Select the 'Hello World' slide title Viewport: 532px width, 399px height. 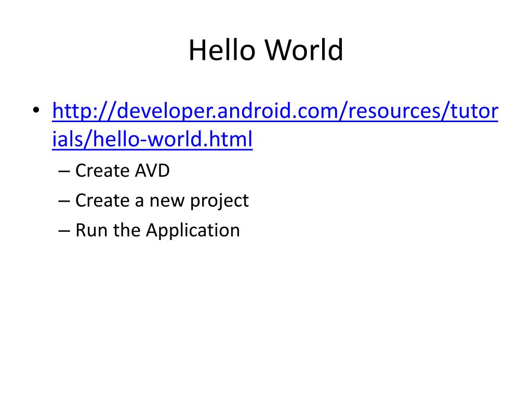pos(266,50)
